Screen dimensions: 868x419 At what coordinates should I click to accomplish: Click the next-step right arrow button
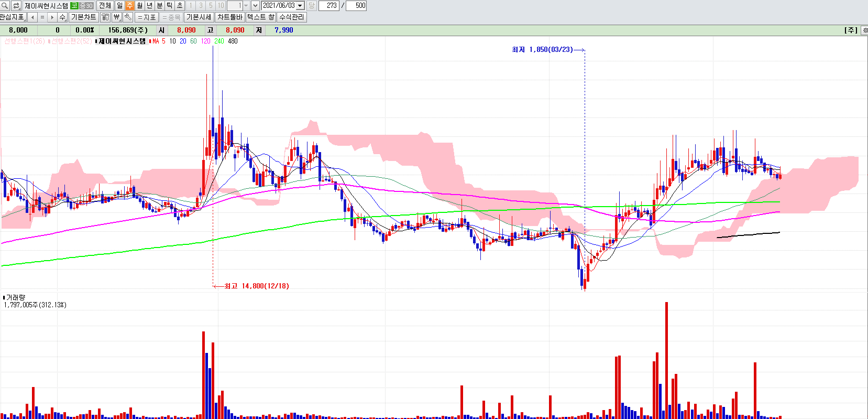point(52,17)
